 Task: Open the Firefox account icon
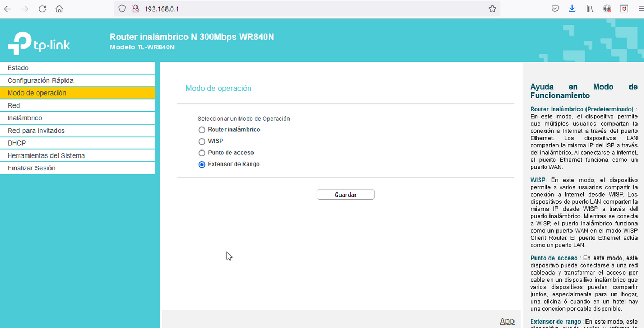606,8
